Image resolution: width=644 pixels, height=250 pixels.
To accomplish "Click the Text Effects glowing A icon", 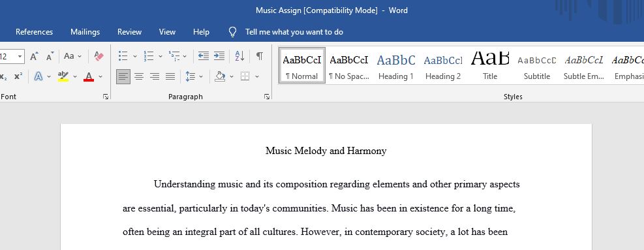I will [38, 76].
